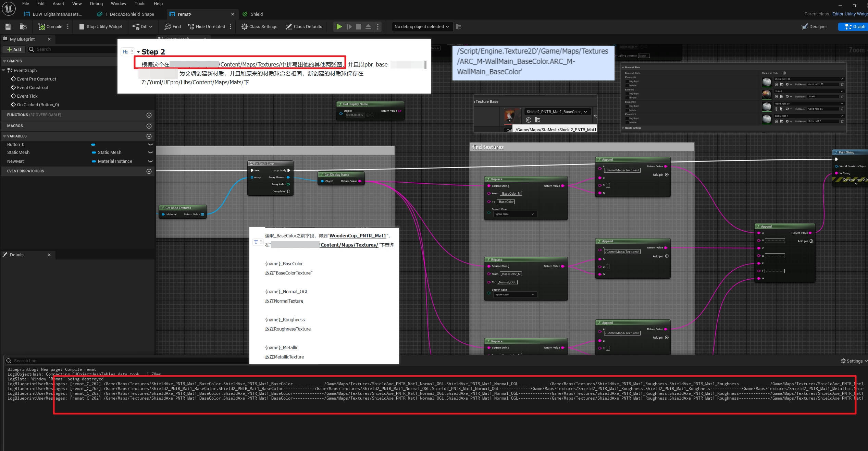This screenshot has width=868, height=451.
Task: Add new variable with plus icon
Action: point(149,136)
